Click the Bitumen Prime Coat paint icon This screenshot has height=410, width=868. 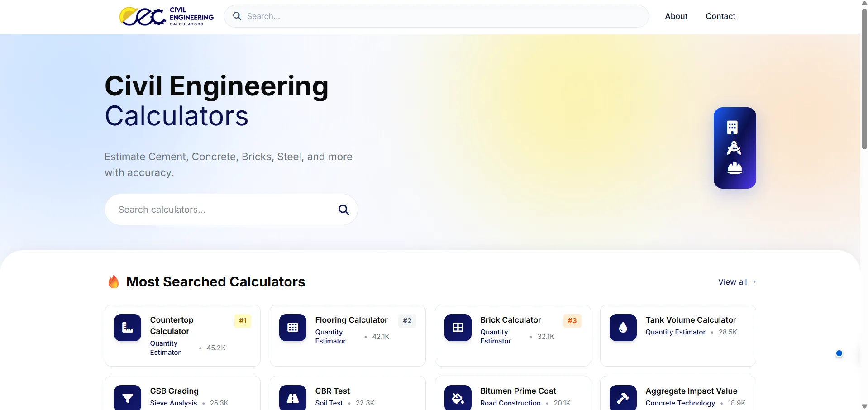[x=458, y=398]
